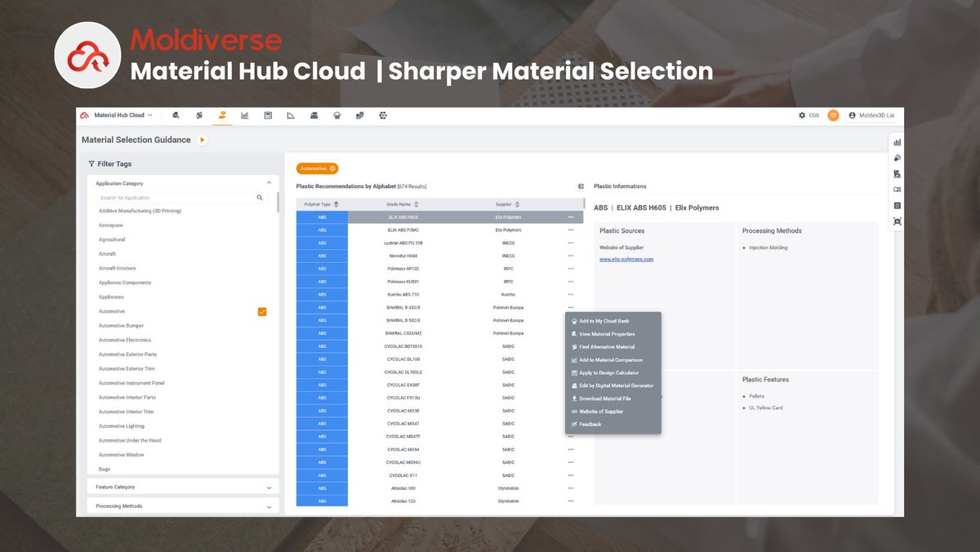Image resolution: width=980 pixels, height=552 pixels.
Task: Open the design calculator toolbar icon
Action: (x=268, y=115)
